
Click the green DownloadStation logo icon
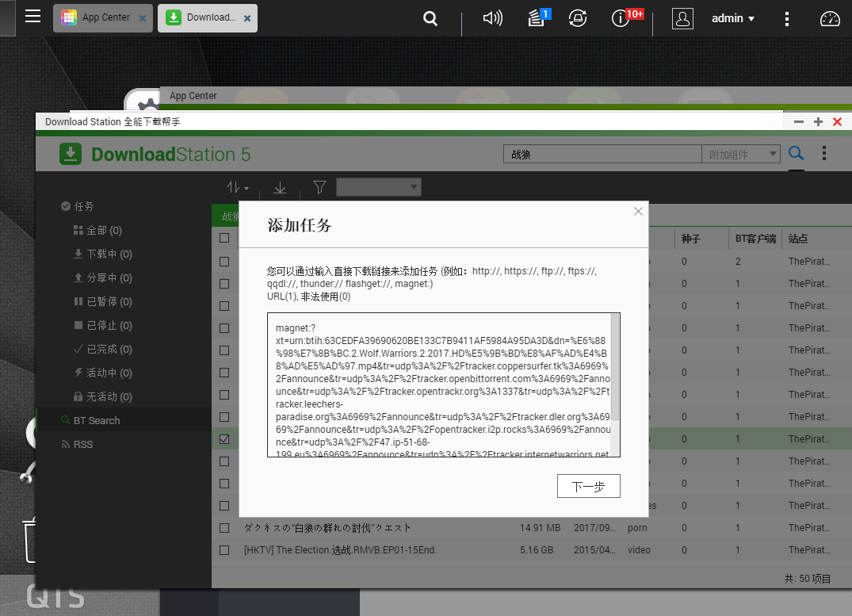[x=71, y=154]
